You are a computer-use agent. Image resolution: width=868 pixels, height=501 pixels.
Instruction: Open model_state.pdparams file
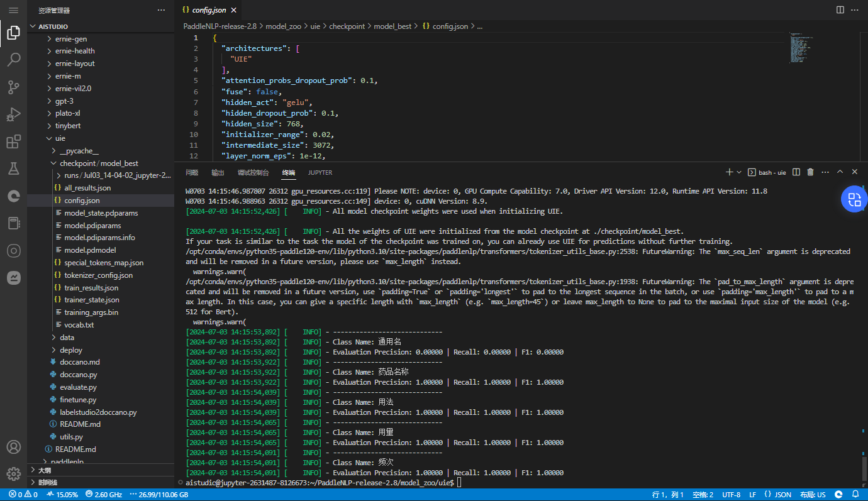tap(101, 213)
